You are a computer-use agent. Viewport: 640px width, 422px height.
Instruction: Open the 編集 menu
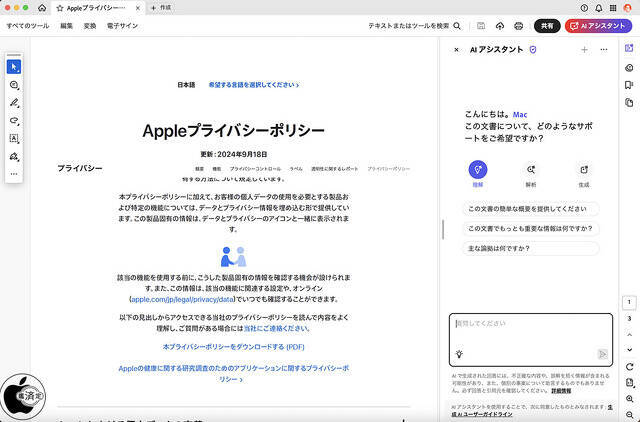point(66,26)
